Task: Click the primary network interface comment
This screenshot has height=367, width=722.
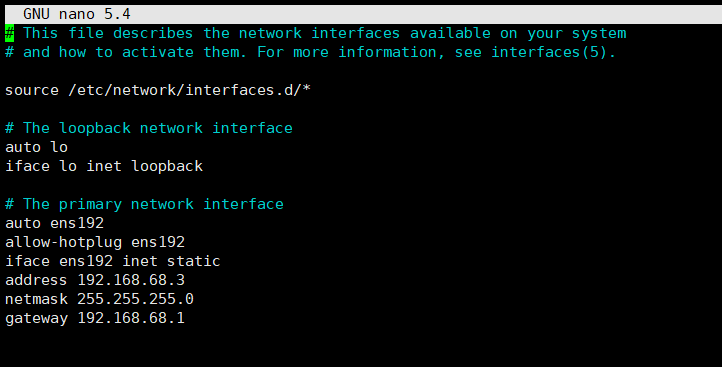Action: coord(145,204)
